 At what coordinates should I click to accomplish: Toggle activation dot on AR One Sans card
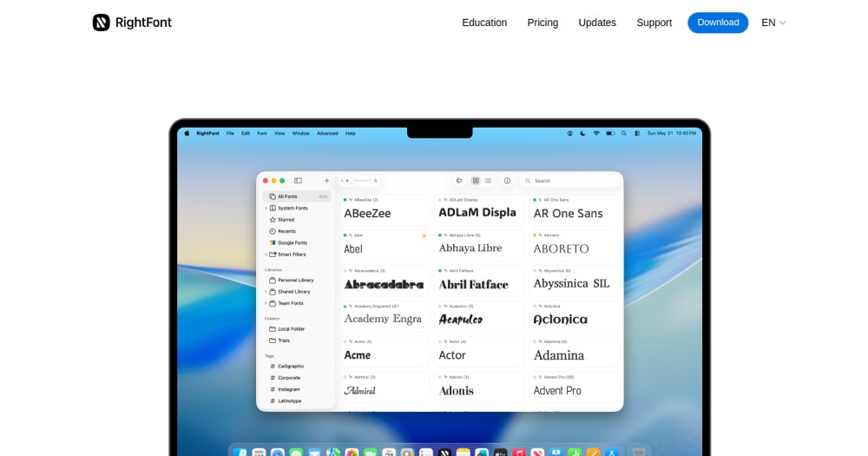click(x=534, y=200)
